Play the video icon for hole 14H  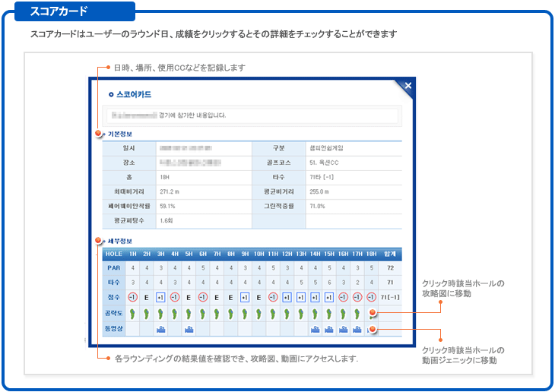tap(315, 329)
